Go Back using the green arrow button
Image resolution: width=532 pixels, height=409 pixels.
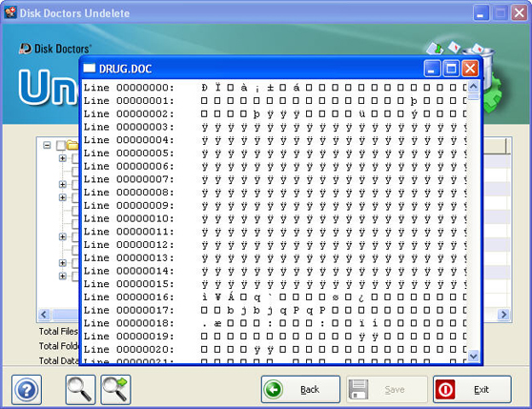tap(300, 389)
